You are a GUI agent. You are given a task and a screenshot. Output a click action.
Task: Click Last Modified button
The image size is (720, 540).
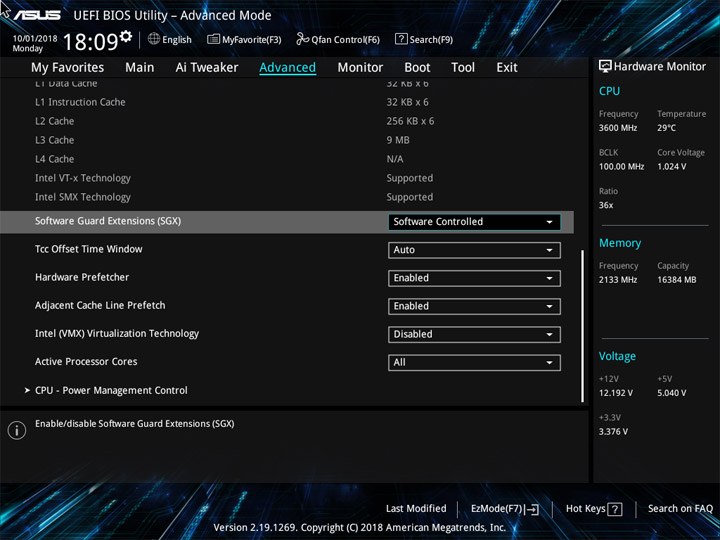[416, 508]
